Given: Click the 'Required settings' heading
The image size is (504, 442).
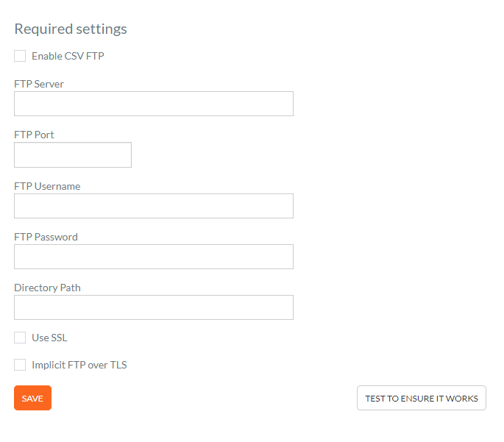Looking at the screenshot, I should pyautogui.click(x=71, y=29).
